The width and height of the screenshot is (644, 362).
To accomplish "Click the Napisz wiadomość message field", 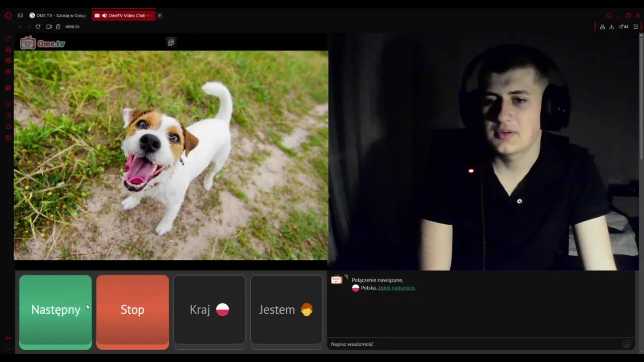I will pyautogui.click(x=475, y=344).
